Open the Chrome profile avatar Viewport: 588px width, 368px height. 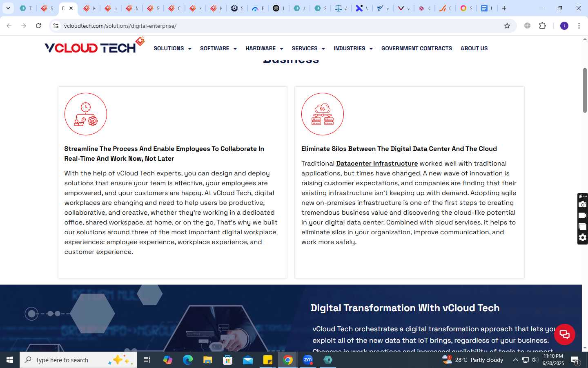click(564, 26)
